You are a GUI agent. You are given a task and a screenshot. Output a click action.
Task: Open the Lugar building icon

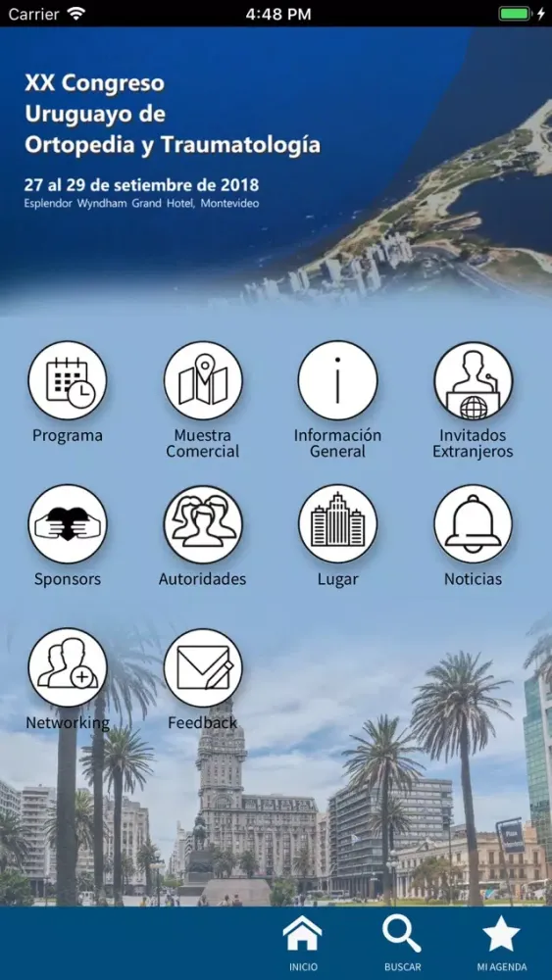337,523
